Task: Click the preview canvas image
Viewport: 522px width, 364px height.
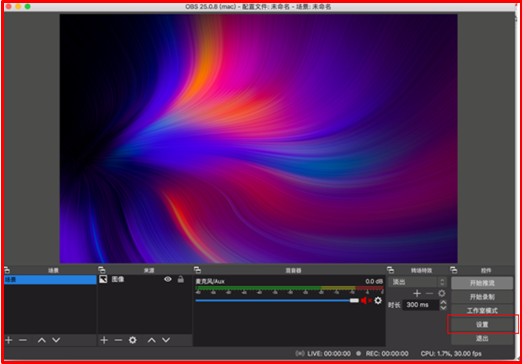Action: coord(258,139)
